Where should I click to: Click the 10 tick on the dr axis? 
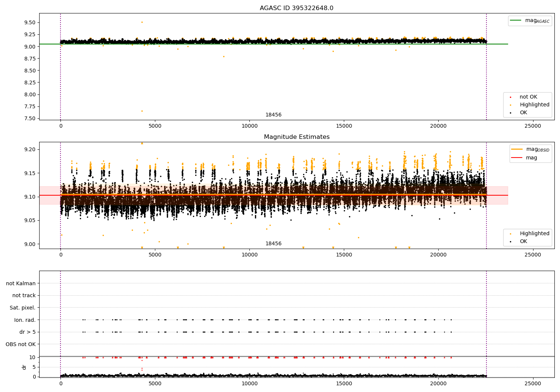click(x=32, y=357)
